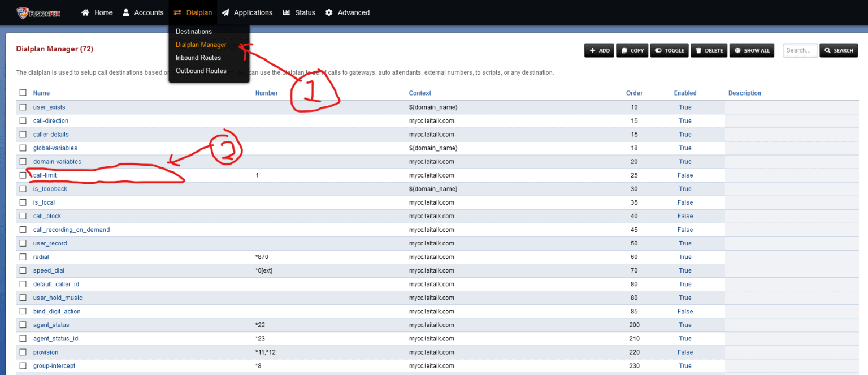Open the default_caller_id dialplan
868x375 pixels.
pyautogui.click(x=56, y=284)
